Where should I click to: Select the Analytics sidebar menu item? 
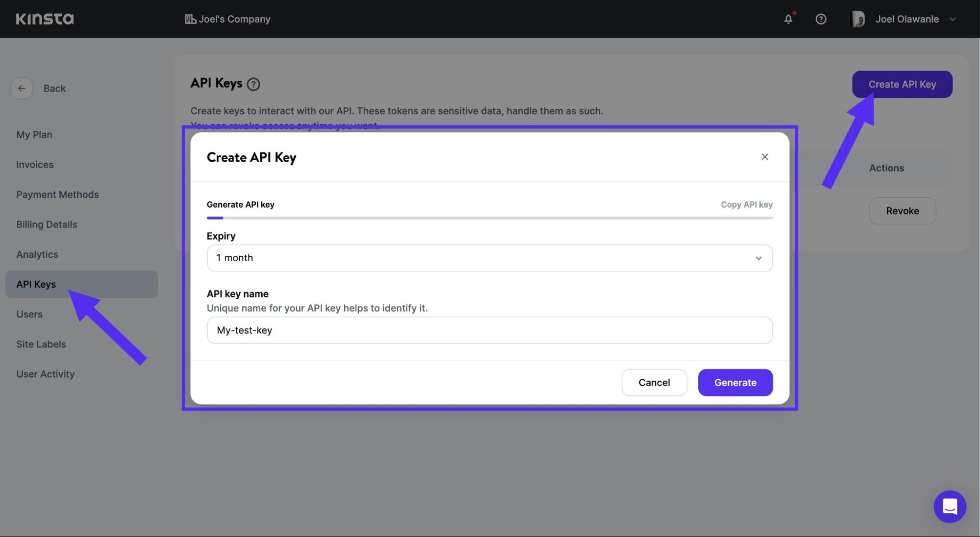[37, 254]
